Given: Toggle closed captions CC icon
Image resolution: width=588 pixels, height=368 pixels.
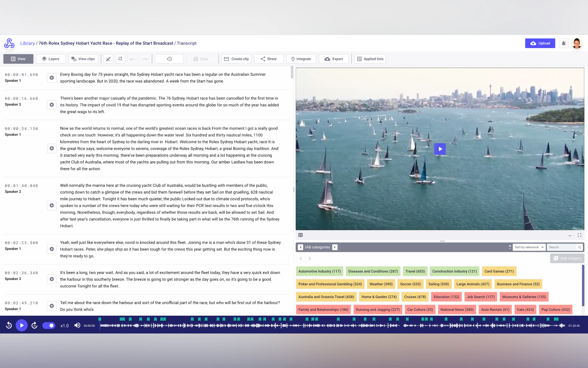Looking at the screenshot, I should (x=300, y=235).
